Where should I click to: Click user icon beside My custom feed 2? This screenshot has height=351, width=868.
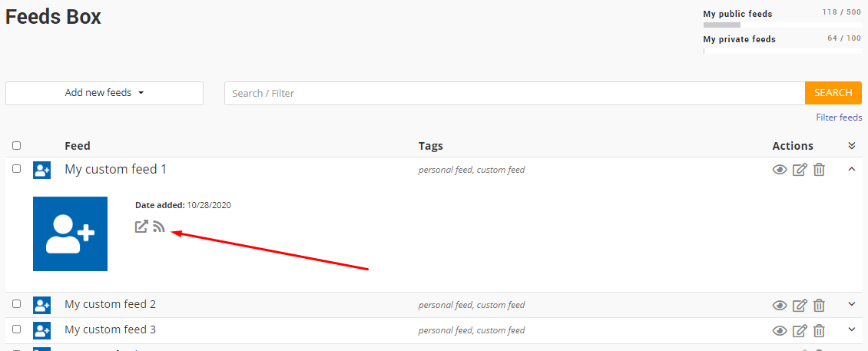coord(41,305)
